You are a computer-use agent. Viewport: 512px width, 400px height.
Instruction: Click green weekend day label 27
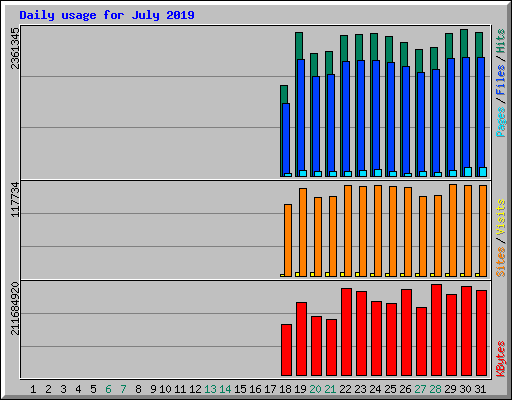click(420, 389)
